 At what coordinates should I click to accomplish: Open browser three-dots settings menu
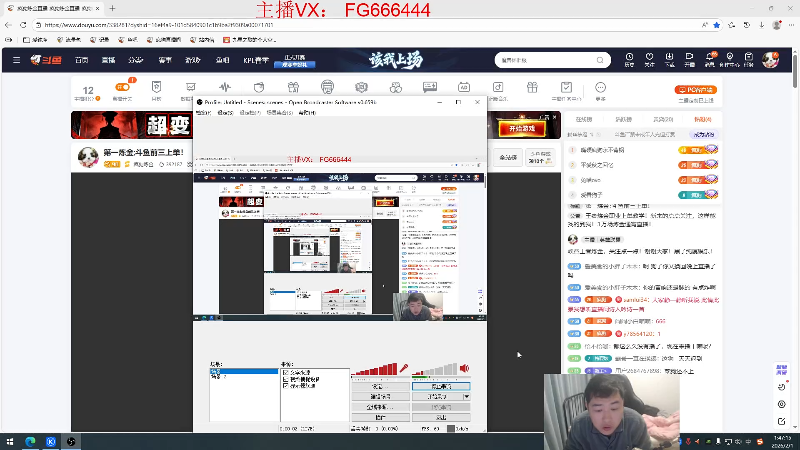tap(791, 24)
